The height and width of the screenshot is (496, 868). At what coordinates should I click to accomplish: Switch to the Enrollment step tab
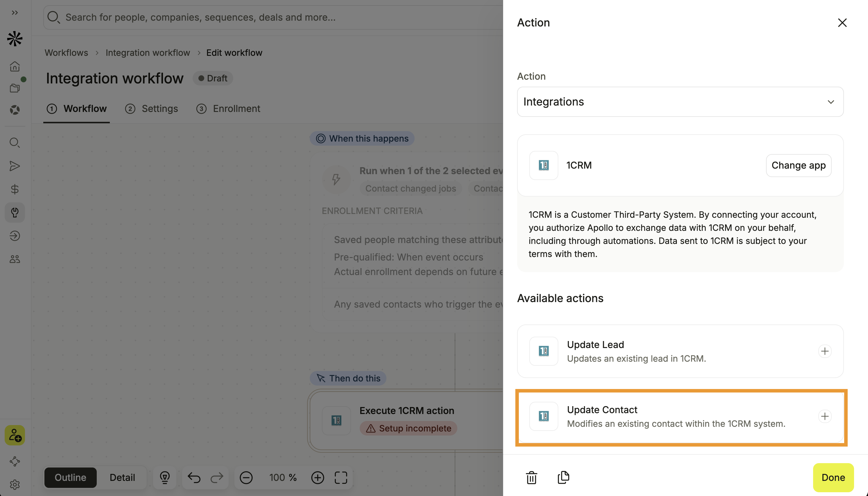tap(228, 109)
